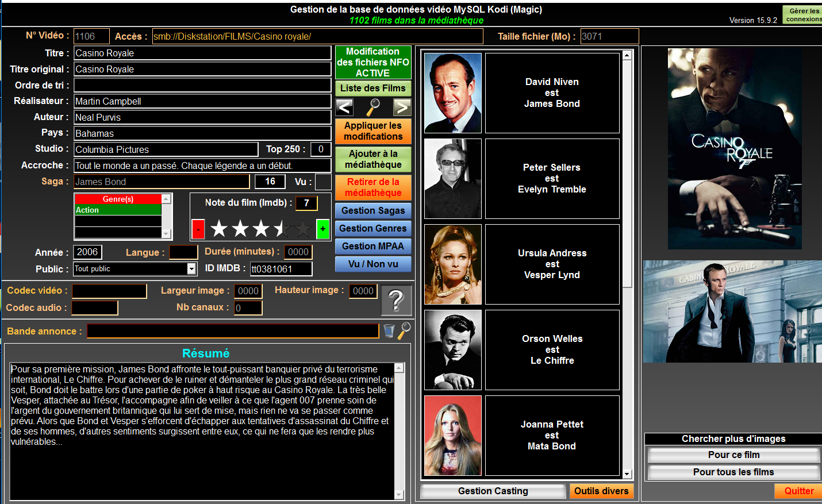Click Quitter button

[x=798, y=491]
